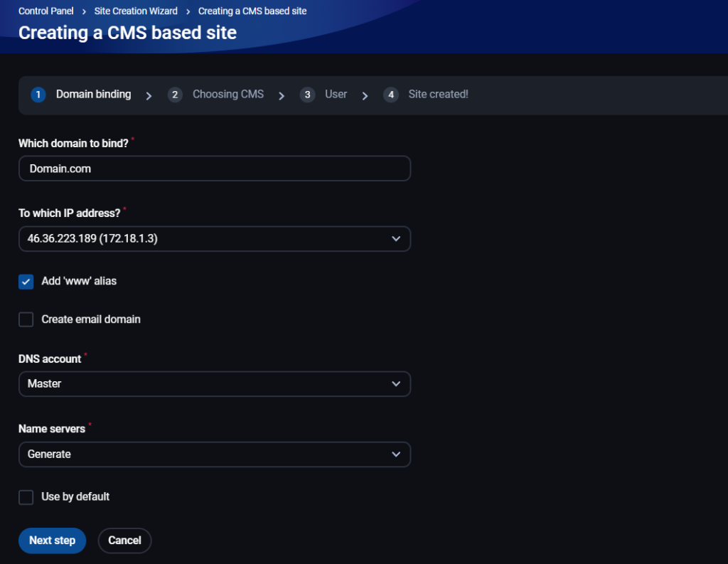Image resolution: width=728 pixels, height=564 pixels.
Task: Jump to the User wizard step
Action: [x=336, y=95]
